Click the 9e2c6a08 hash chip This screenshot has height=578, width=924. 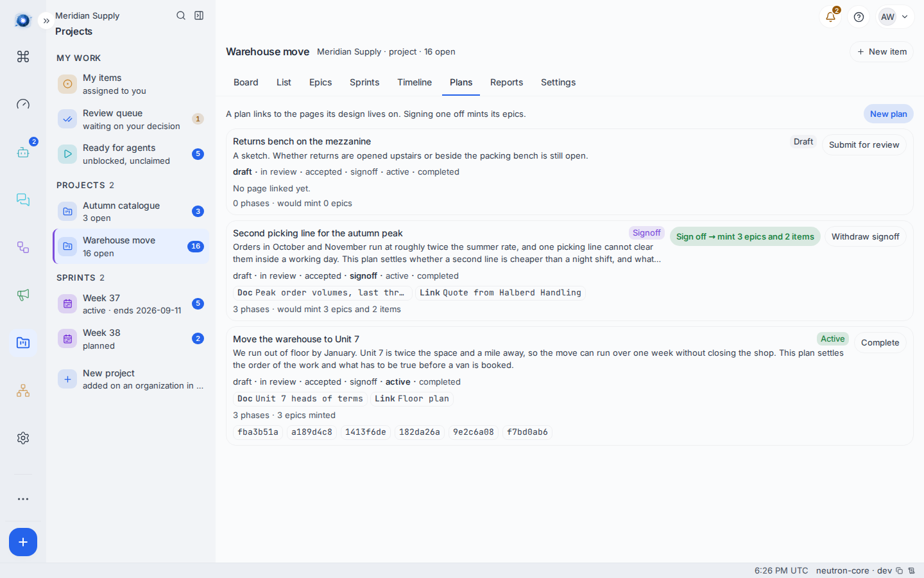coord(474,432)
